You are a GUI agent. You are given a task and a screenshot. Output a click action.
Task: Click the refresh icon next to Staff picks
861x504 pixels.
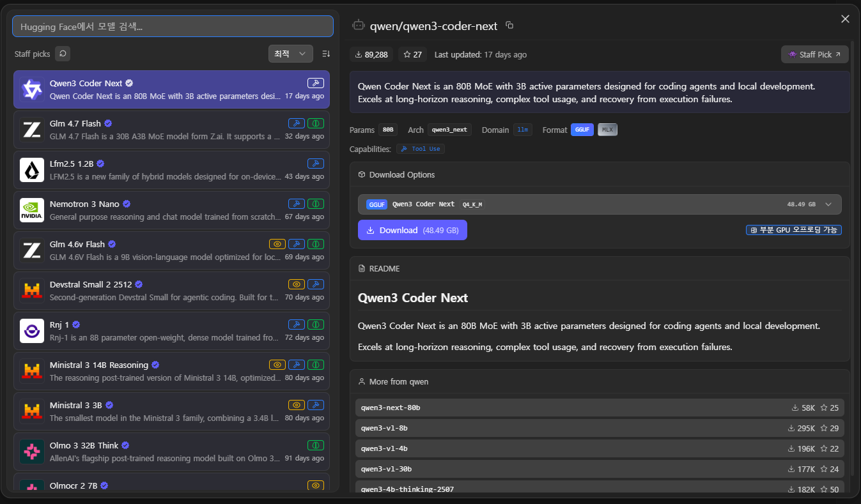(x=63, y=54)
